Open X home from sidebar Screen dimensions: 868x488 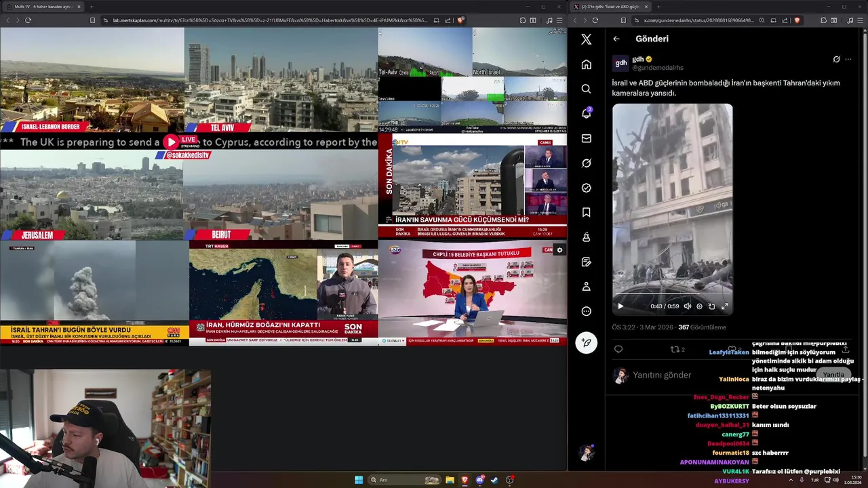[x=586, y=64]
